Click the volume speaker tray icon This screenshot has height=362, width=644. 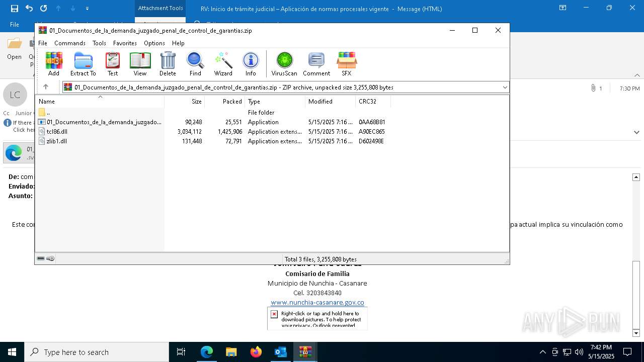pos(579,352)
